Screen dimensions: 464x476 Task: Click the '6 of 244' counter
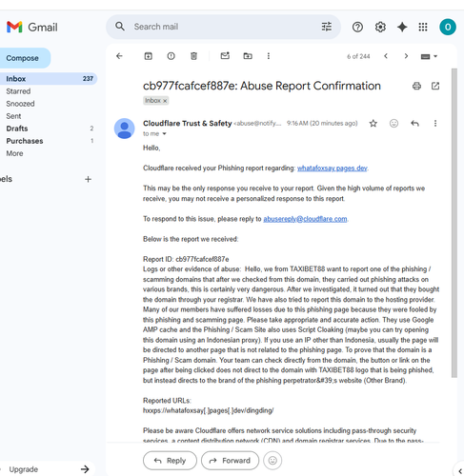click(x=358, y=56)
